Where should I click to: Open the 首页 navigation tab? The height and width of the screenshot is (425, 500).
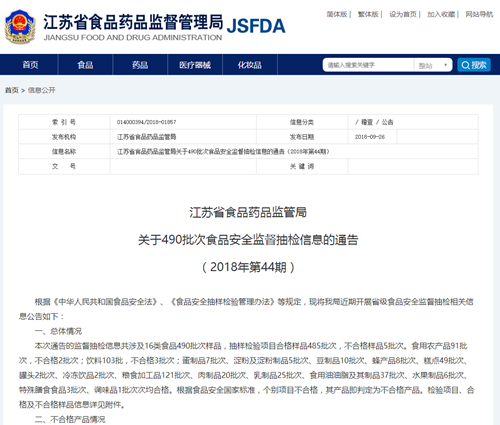[x=30, y=65]
